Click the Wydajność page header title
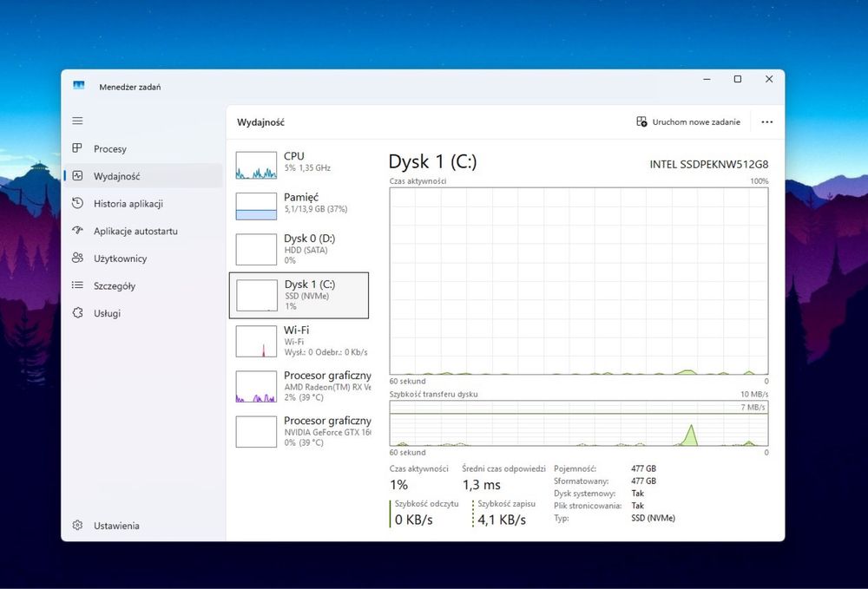868x589 pixels. point(260,122)
